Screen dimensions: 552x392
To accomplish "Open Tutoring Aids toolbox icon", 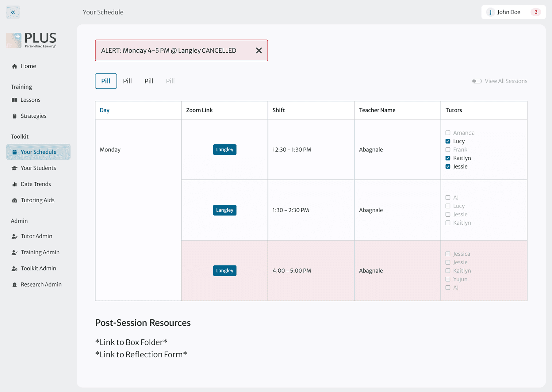I will [x=14, y=200].
